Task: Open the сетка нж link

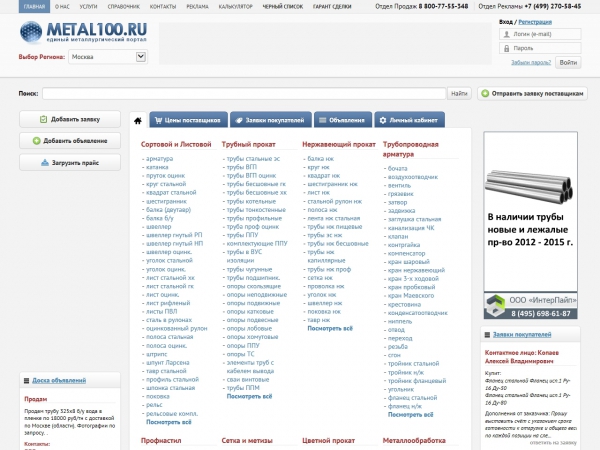Action: 320,277
